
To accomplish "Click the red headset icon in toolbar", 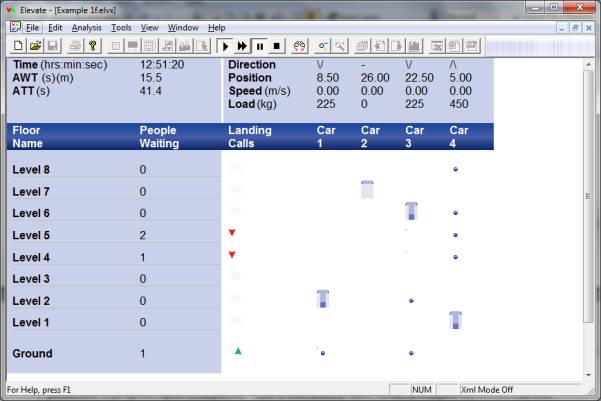I will 300,46.
